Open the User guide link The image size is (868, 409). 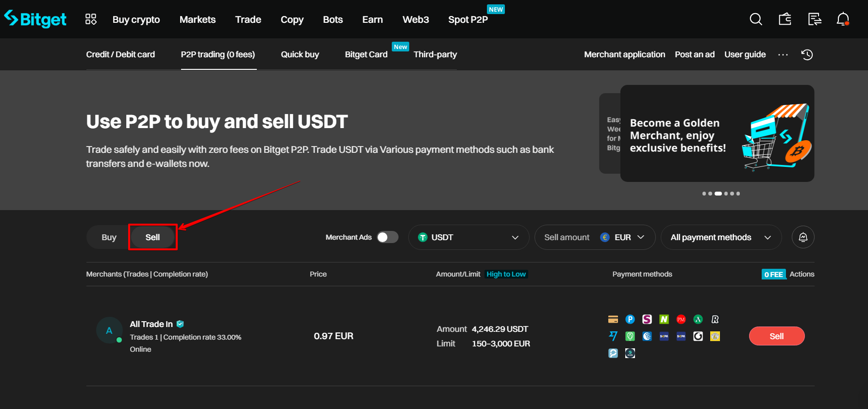[x=745, y=54]
